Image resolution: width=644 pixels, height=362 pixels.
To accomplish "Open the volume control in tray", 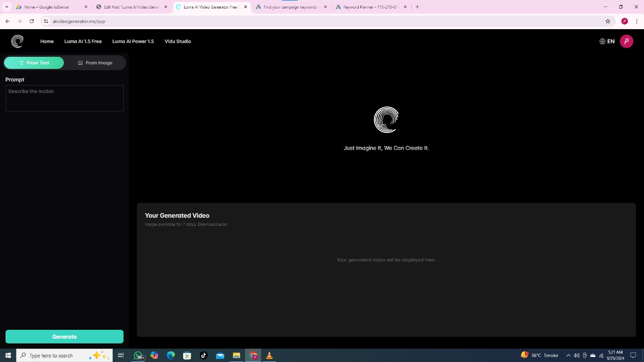I will tap(577, 355).
